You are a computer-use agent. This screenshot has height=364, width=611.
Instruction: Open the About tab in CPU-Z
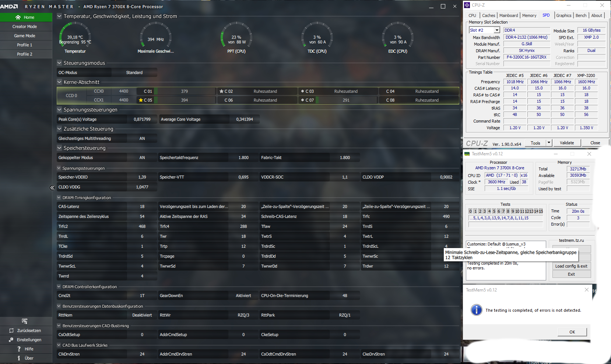point(597,15)
